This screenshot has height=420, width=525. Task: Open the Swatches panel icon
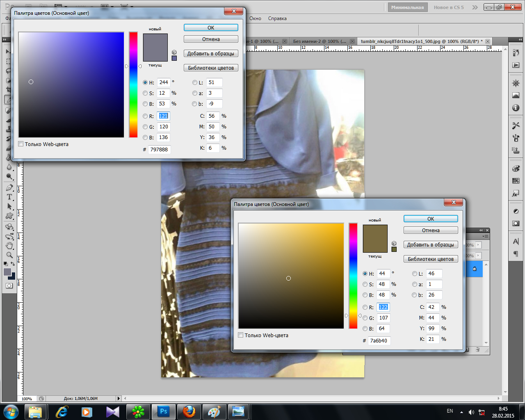[516, 181]
